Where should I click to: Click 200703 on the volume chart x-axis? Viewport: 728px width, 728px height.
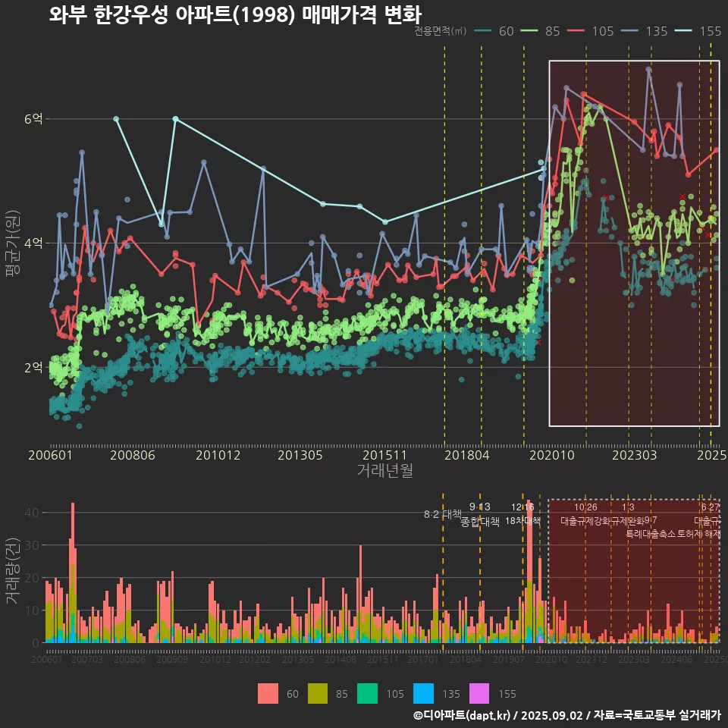point(86,659)
